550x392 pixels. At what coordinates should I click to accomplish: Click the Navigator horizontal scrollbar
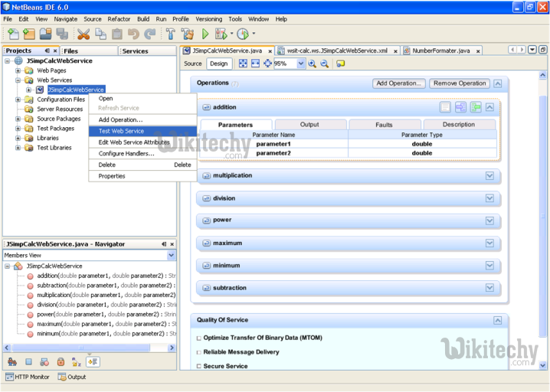tap(81, 348)
